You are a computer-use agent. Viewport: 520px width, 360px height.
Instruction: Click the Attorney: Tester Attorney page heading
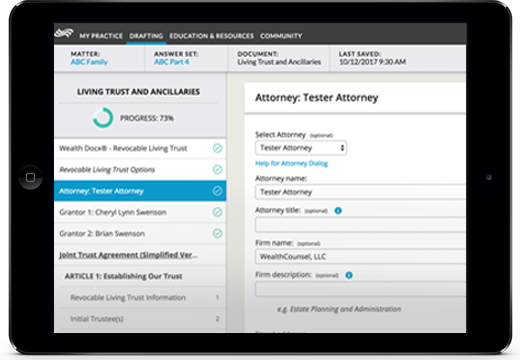pos(317,98)
